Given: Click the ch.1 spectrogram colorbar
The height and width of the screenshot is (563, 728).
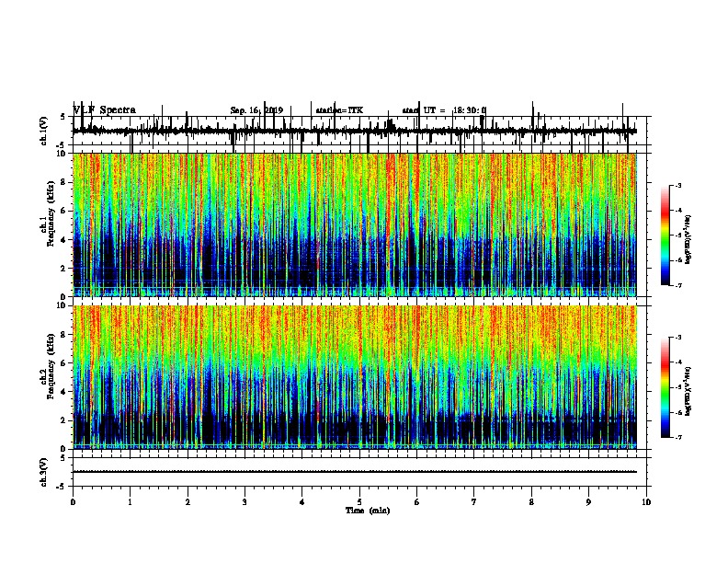Looking at the screenshot, I should click(665, 236).
